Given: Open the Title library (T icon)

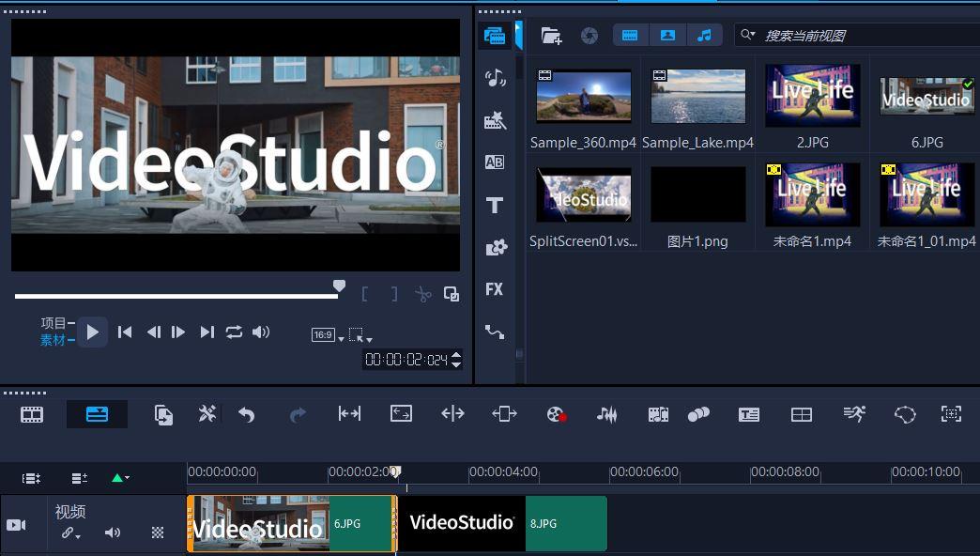Looking at the screenshot, I should [x=494, y=205].
